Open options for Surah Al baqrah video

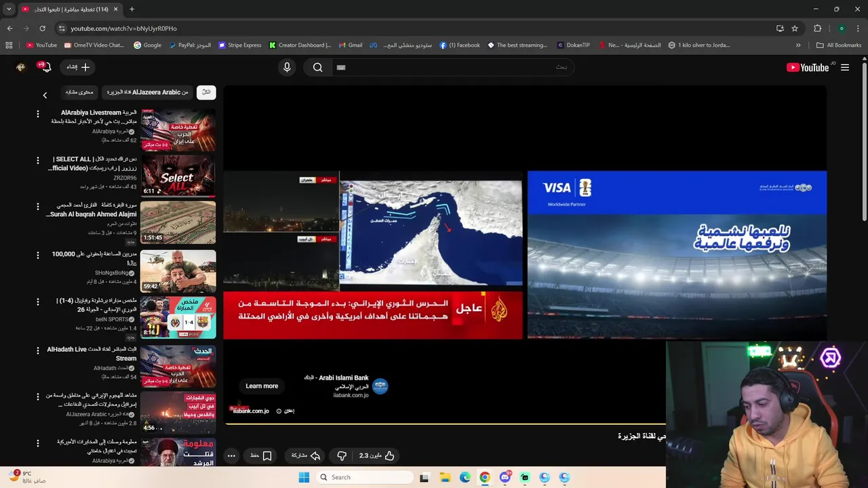pyautogui.click(x=38, y=206)
